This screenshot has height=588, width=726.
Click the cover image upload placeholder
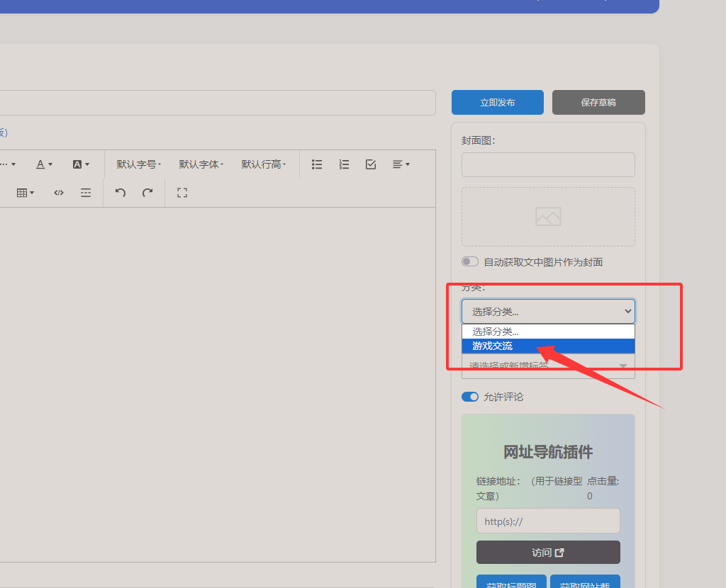click(548, 217)
